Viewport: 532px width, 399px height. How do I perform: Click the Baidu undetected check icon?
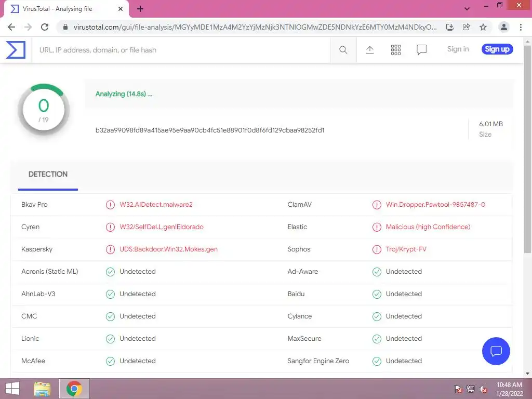(377, 294)
